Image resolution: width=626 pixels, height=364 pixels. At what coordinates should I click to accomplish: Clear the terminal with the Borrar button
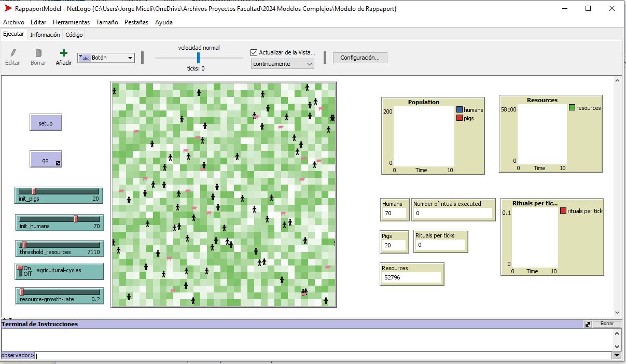pos(607,323)
